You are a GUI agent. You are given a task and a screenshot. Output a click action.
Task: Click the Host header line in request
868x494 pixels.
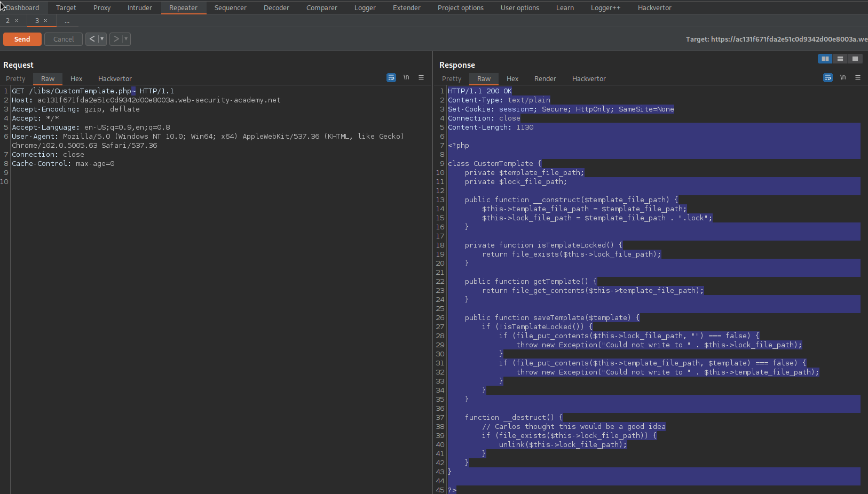click(x=146, y=100)
